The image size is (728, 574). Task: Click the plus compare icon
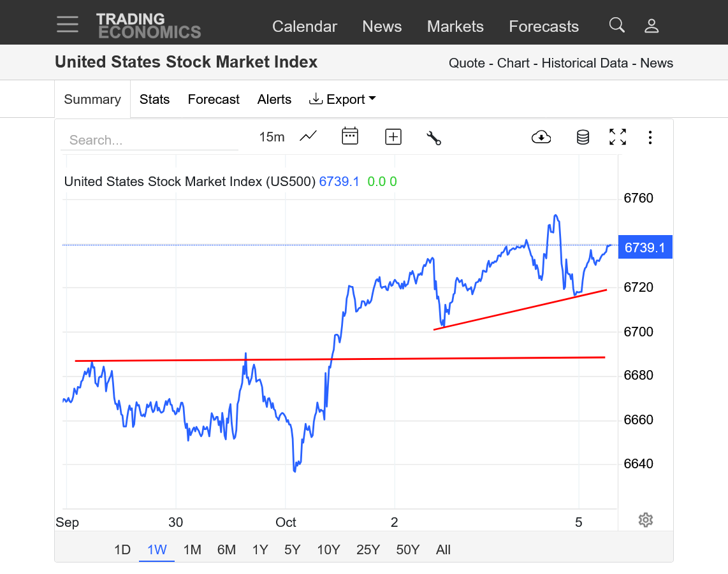click(x=393, y=136)
